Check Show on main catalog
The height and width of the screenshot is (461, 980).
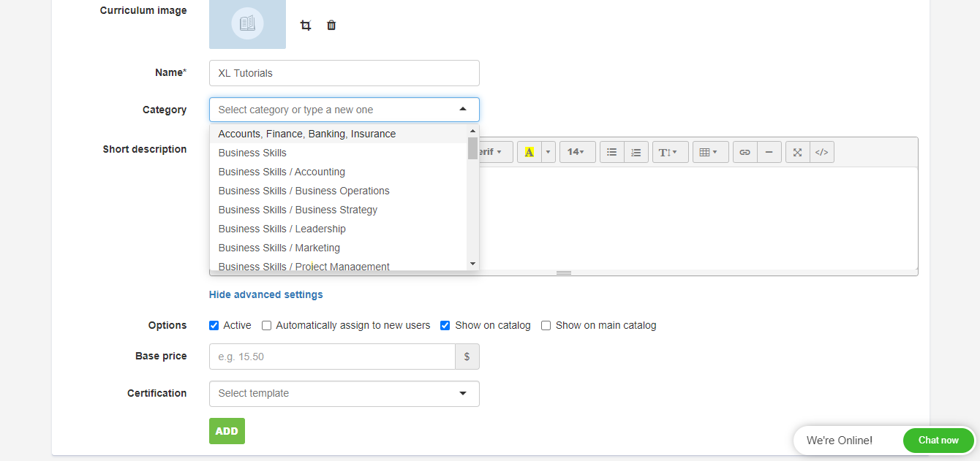(x=546, y=326)
